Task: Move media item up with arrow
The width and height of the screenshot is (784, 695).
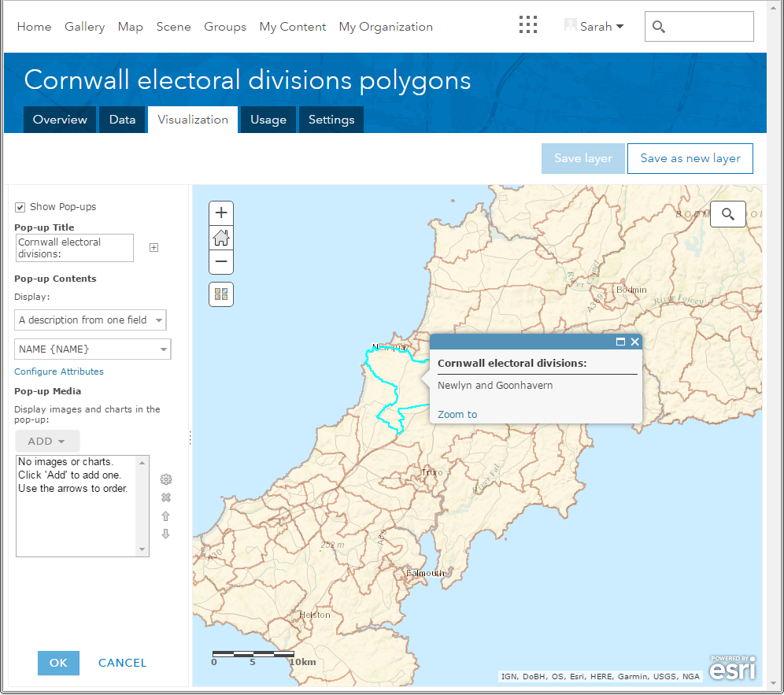Action: pyautogui.click(x=166, y=516)
